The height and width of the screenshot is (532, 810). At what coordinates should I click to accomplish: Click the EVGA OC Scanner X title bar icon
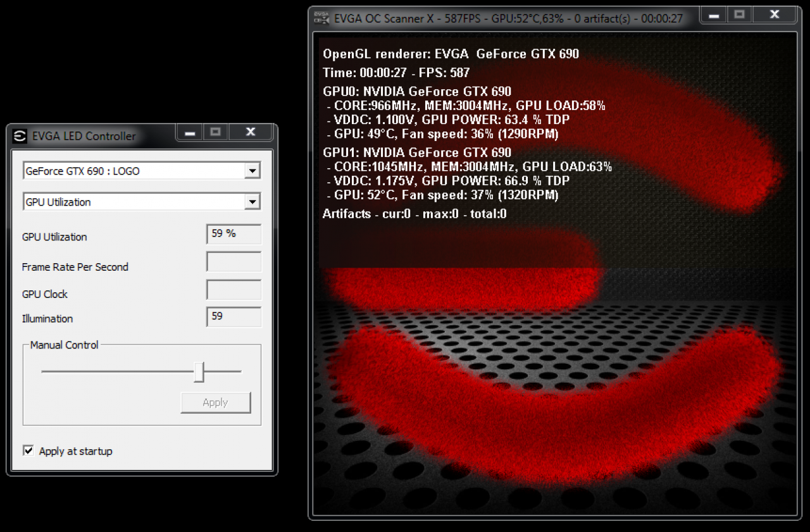pos(321,18)
